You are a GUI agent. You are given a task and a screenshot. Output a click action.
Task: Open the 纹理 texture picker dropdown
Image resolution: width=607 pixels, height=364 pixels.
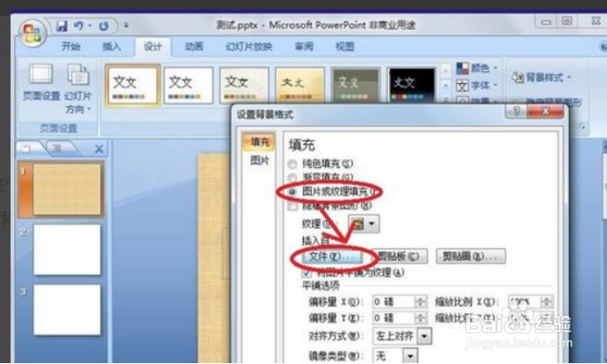[364, 224]
